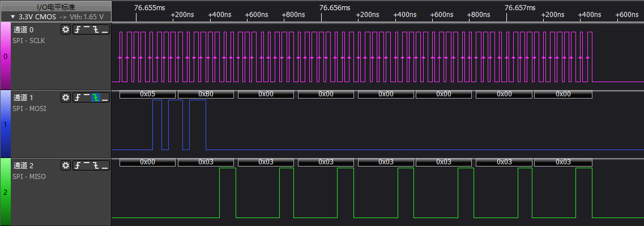644x226 pixels.
Task: Set high level trigger on 通道 0
Action: (87, 29)
